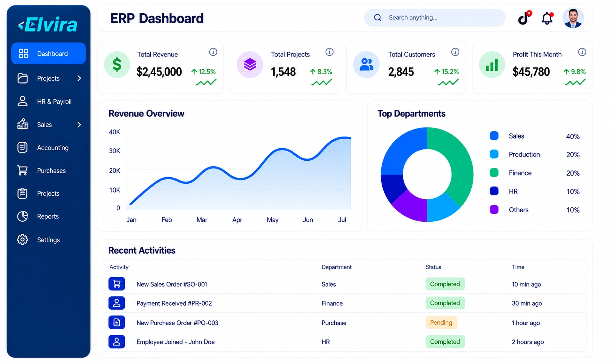This screenshot has width=613, height=364.
Task: Click the Search anything field
Action: 435,18
